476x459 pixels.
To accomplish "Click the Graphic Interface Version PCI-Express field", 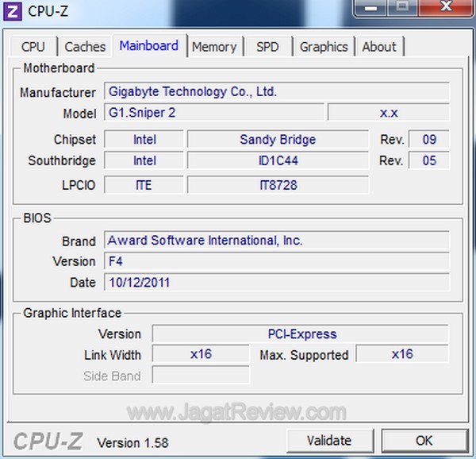I will [x=300, y=334].
